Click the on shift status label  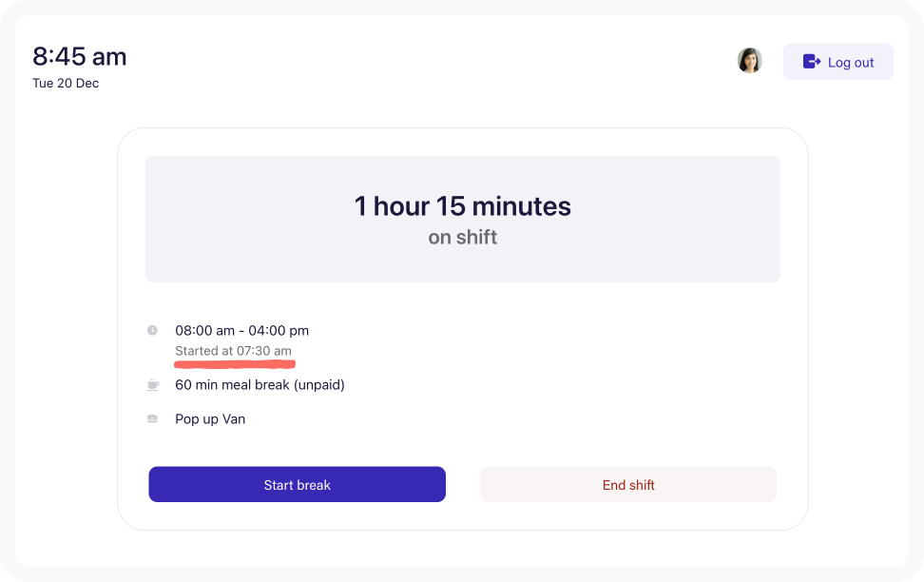pos(463,237)
